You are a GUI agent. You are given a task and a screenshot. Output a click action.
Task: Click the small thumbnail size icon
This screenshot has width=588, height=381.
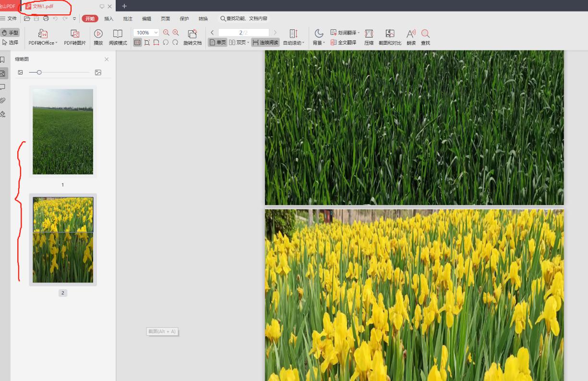[20, 72]
